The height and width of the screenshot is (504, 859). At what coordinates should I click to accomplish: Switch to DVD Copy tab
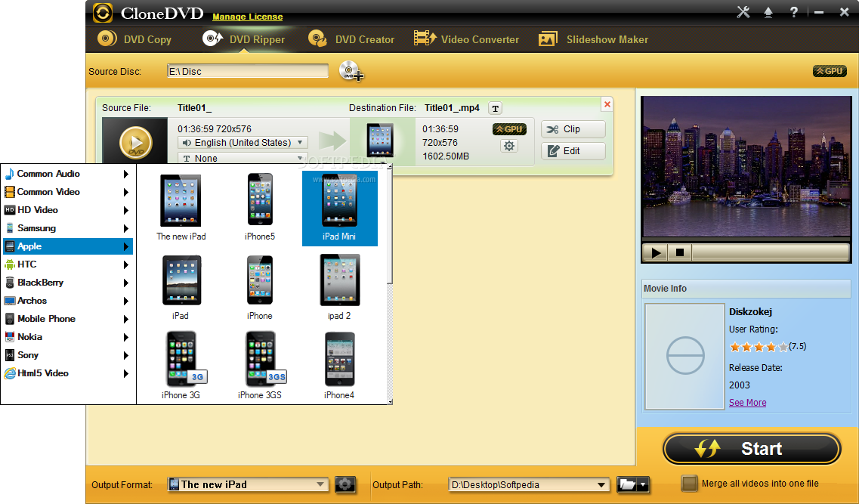pyautogui.click(x=134, y=39)
